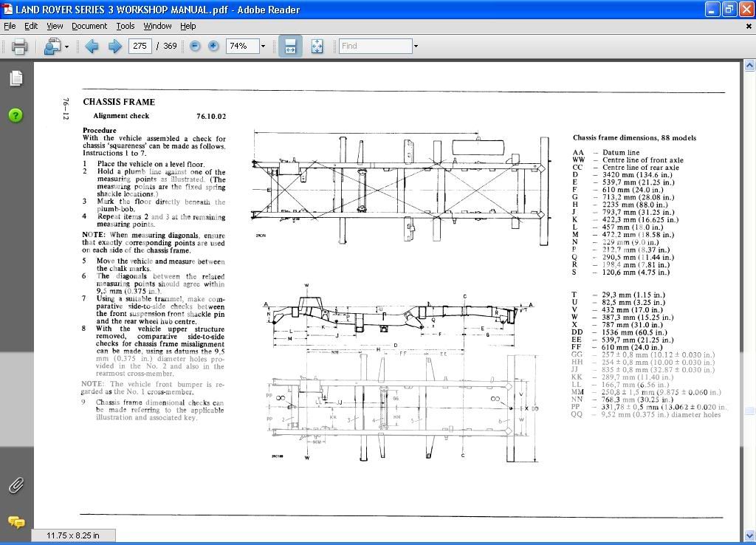Screen dimensions: 756x545
Task: Click the Find text box
Action: [376, 46]
